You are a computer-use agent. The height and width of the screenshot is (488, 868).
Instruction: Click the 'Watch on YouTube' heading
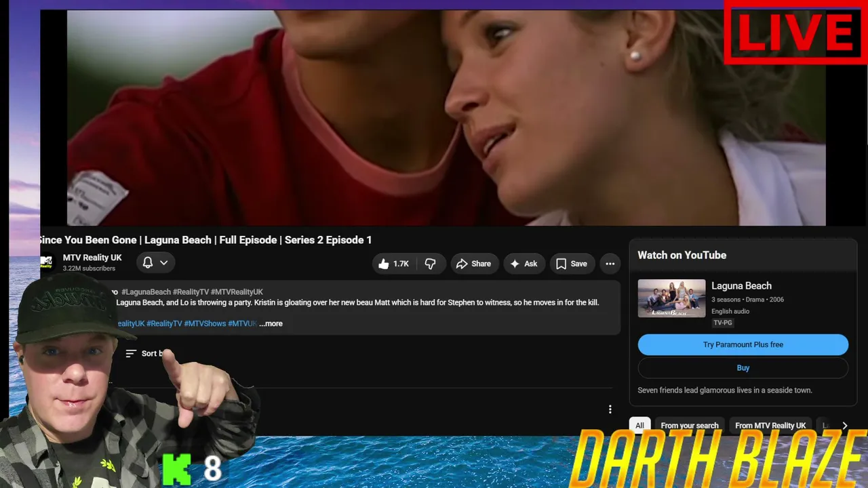click(682, 256)
